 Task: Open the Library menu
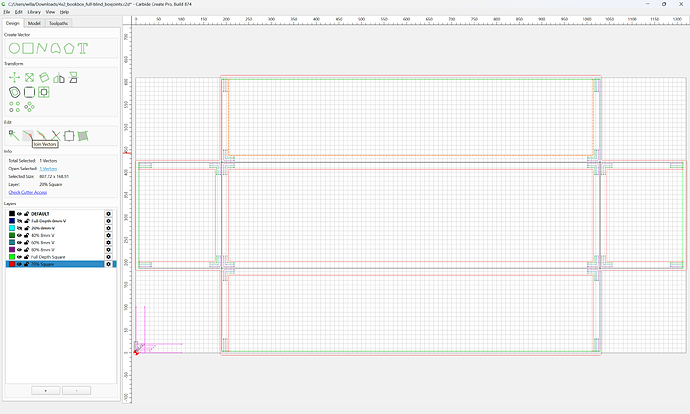point(34,12)
